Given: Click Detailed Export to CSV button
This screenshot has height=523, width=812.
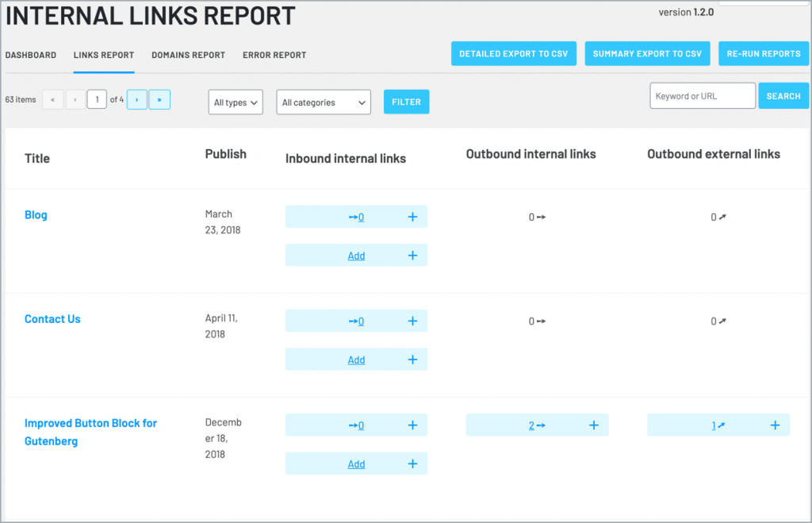Looking at the screenshot, I should tap(514, 54).
